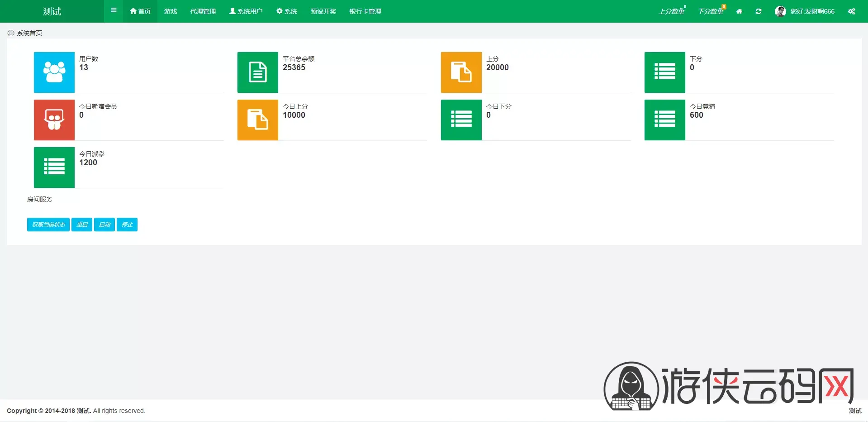868x422 pixels.
Task: Click the 重启 restart button
Action: [82, 225]
